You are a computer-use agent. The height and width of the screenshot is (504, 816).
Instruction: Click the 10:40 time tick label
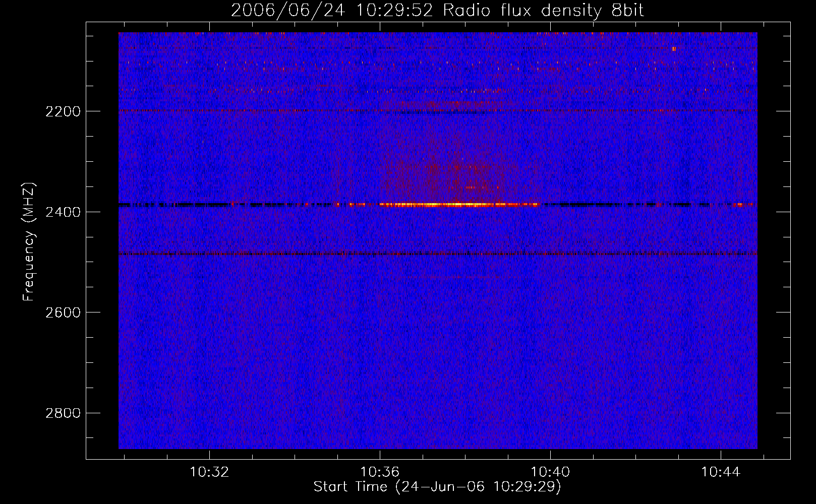pyautogui.click(x=550, y=472)
